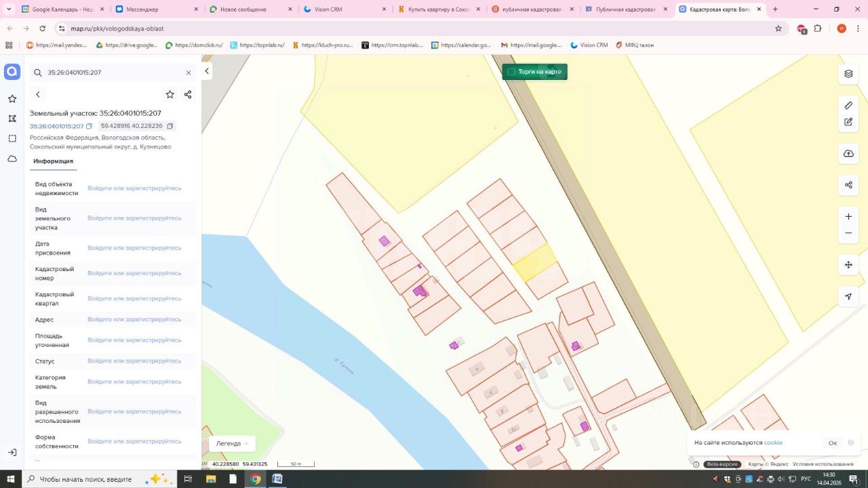Image resolution: width=868 pixels, height=488 pixels.
Task: Click the cloud upload icon on map
Action: [848, 154]
